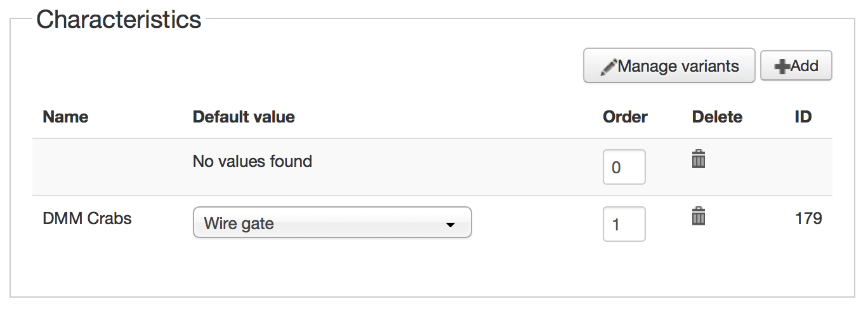This screenshot has width=868, height=311.
Task: Click the ID value 179
Action: coord(808,219)
